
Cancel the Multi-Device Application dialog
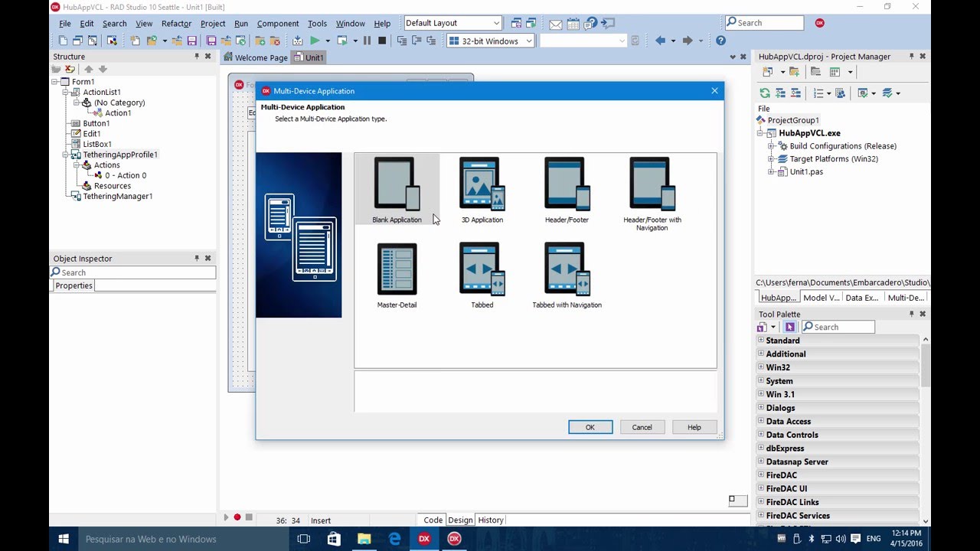pos(642,427)
